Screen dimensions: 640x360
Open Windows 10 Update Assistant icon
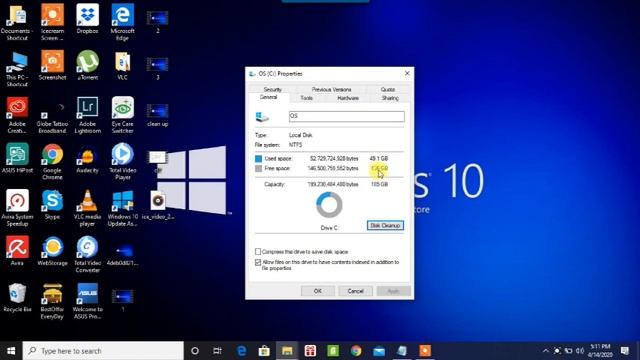point(122,208)
